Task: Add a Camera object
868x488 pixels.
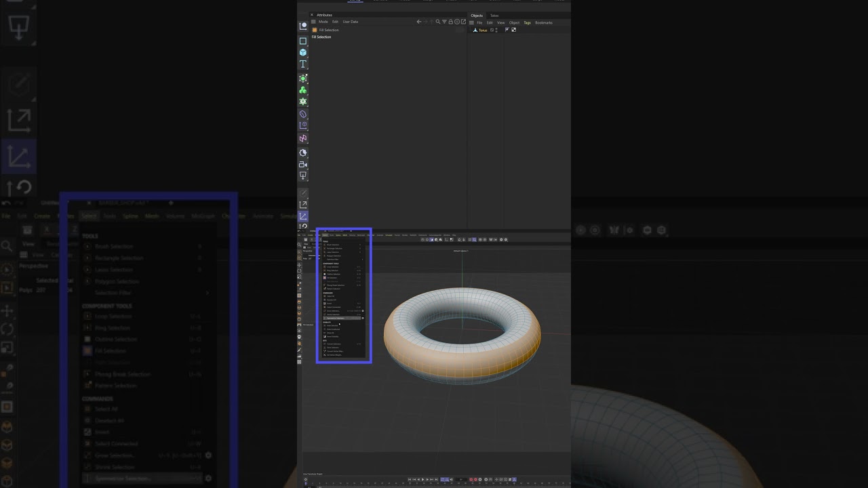Action: tap(303, 164)
